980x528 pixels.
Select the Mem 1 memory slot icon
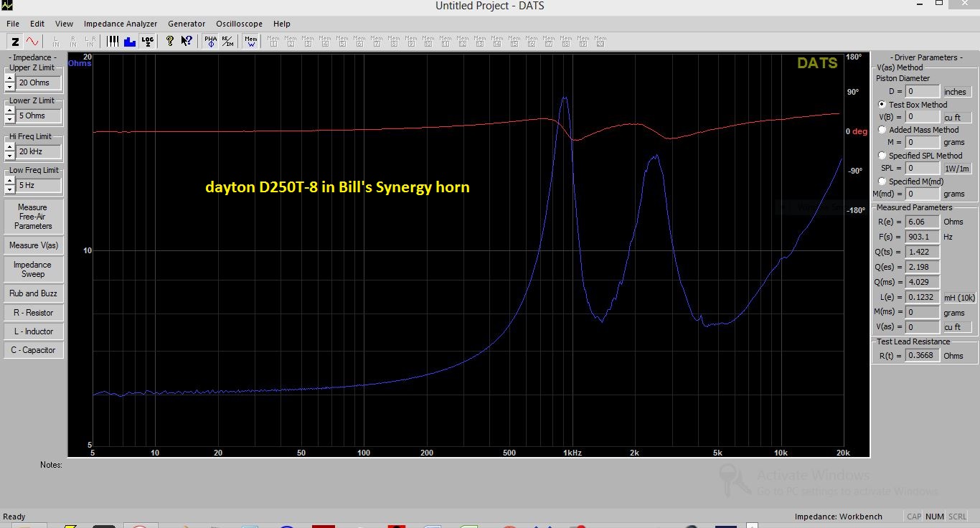tap(273, 41)
